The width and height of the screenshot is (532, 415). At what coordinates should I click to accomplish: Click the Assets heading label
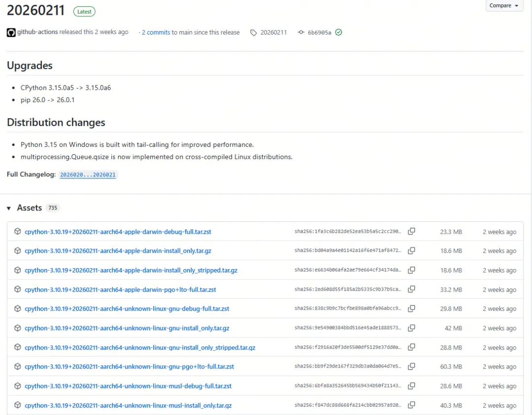[x=30, y=208]
